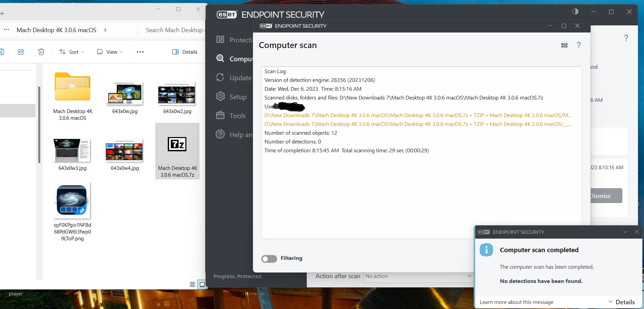Select 643x0w2.jpg file
The height and width of the screenshot is (309, 644).
177,97
